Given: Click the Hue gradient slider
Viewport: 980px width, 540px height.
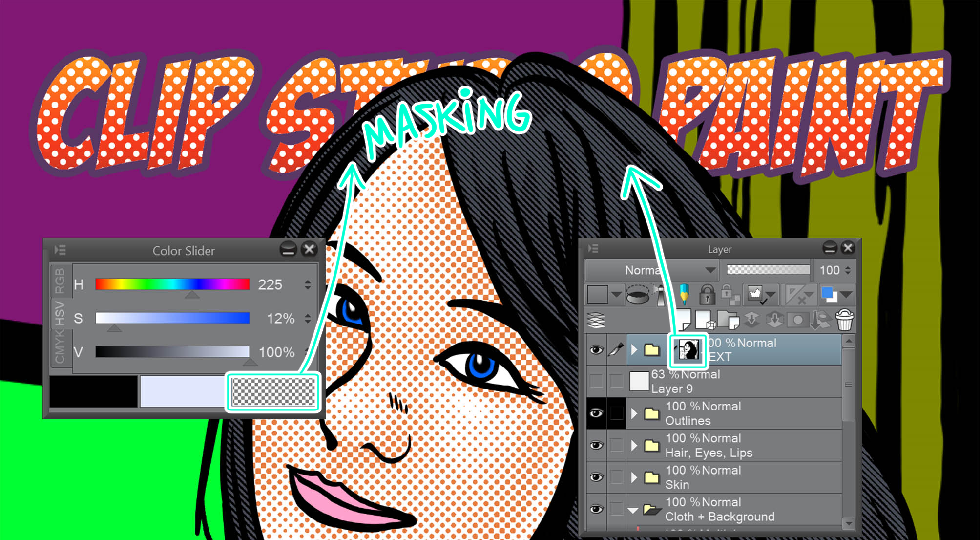Looking at the screenshot, I should (172, 284).
